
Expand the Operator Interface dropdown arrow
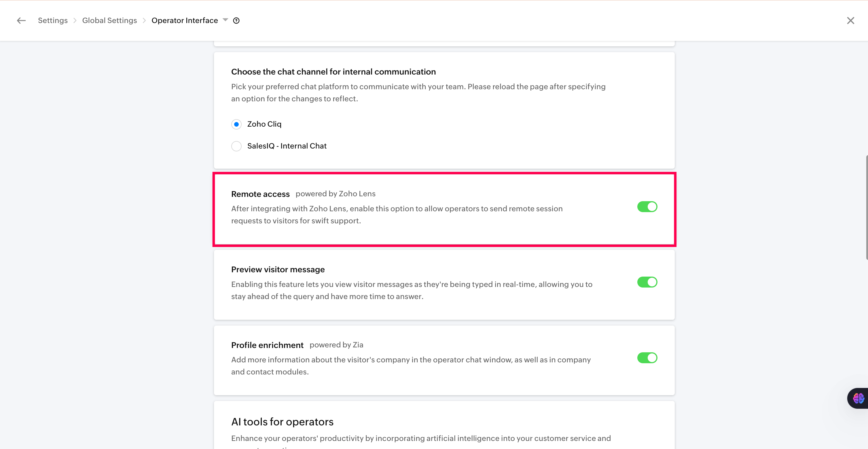225,20
